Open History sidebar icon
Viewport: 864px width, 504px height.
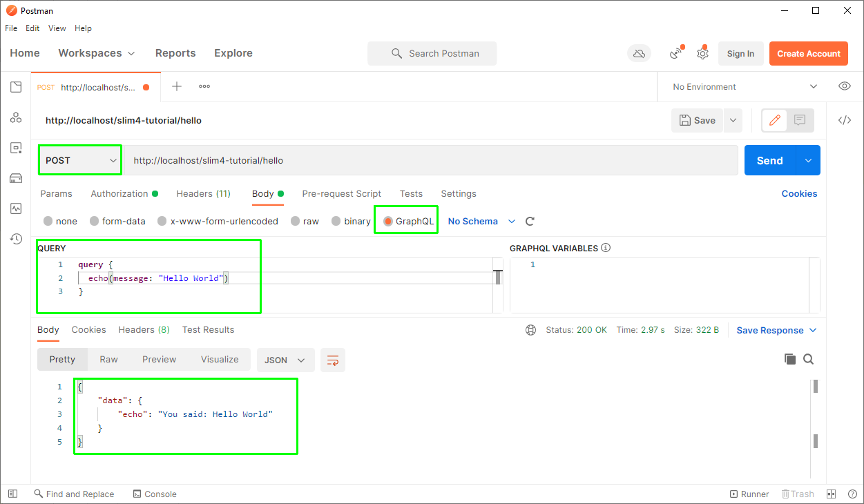pos(16,239)
